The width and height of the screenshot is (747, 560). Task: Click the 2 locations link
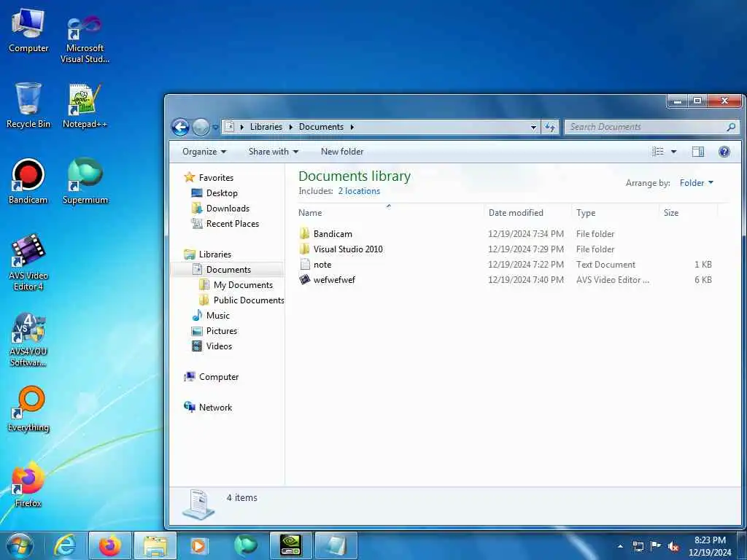tap(359, 191)
